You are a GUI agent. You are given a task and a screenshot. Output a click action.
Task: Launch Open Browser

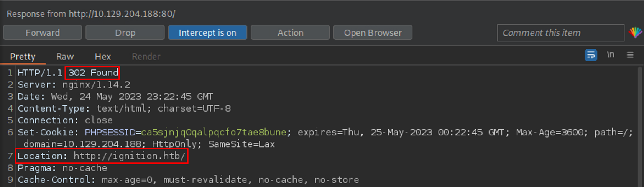pyautogui.click(x=373, y=33)
